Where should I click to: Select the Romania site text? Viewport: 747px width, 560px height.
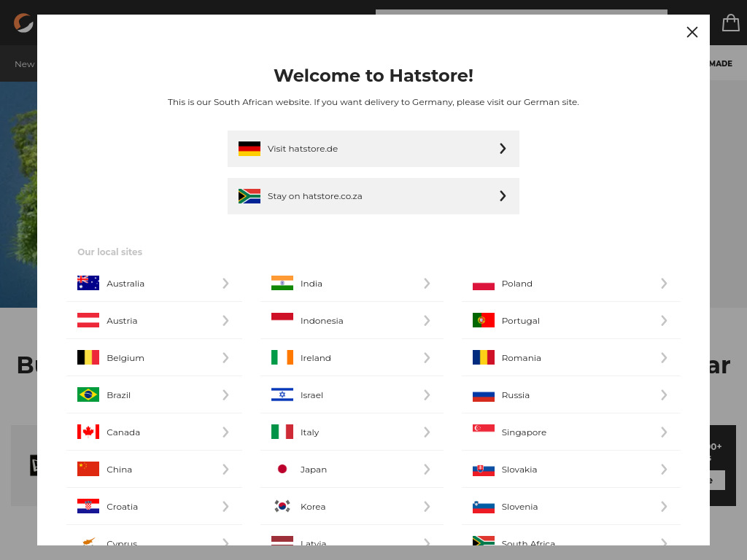pyautogui.click(x=521, y=358)
